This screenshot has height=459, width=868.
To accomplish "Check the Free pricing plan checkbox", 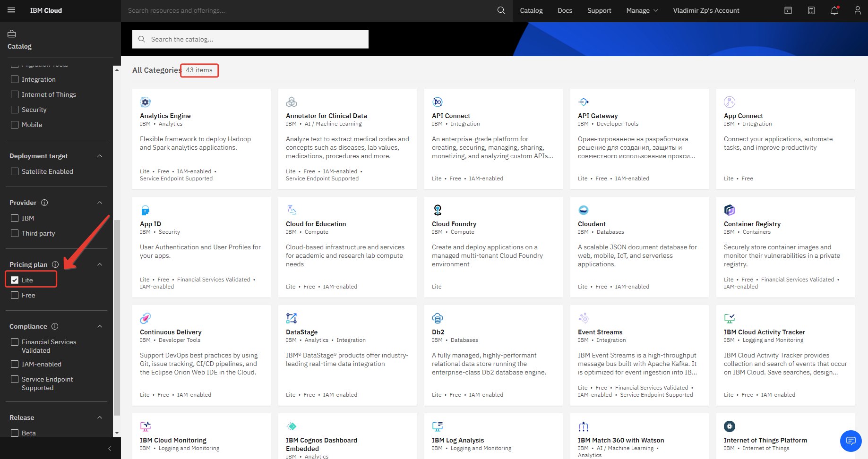I will click(x=15, y=295).
